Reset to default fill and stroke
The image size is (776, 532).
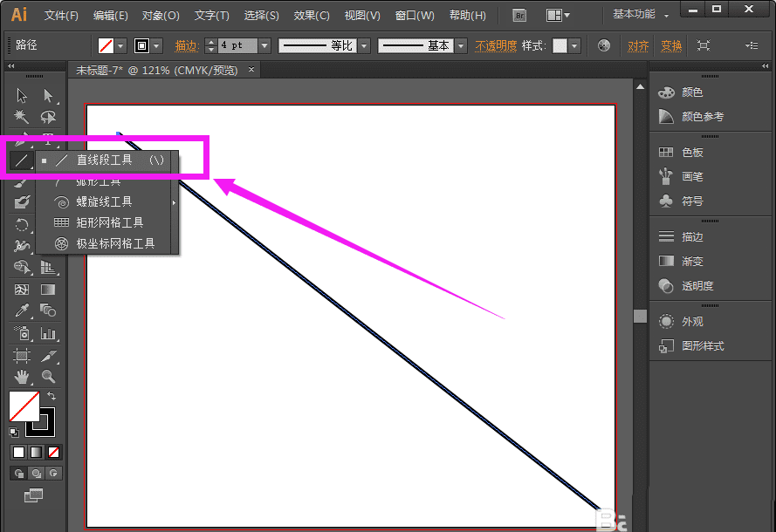point(14,433)
